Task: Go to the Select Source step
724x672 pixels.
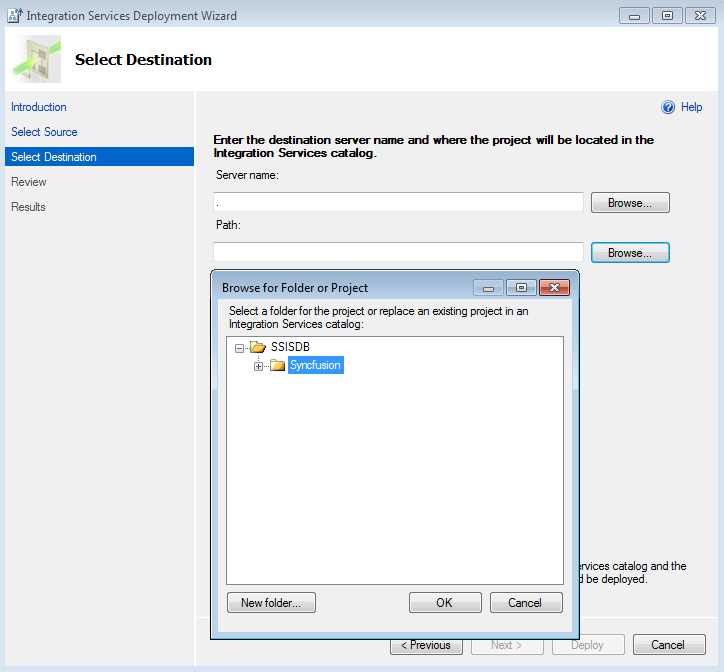Action: pyautogui.click(x=44, y=132)
